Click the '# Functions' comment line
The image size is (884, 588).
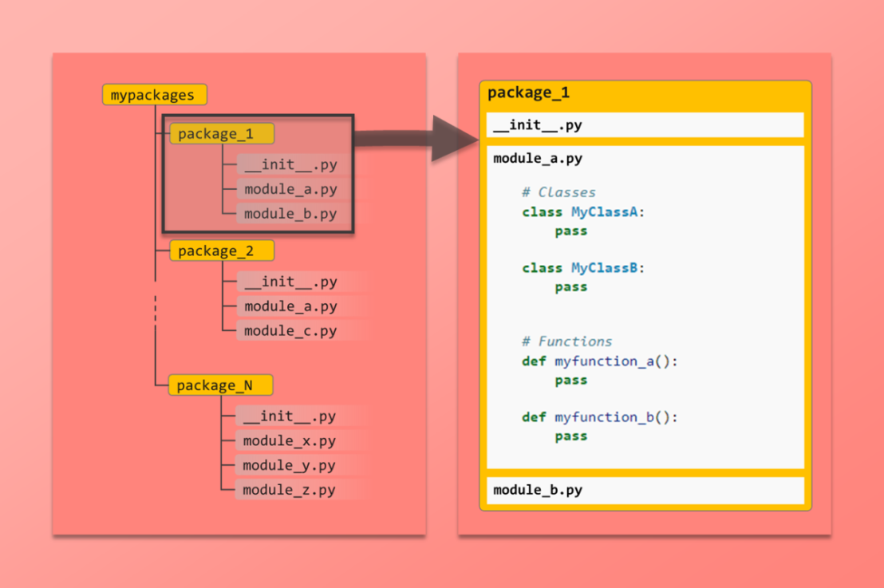click(566, 341)
